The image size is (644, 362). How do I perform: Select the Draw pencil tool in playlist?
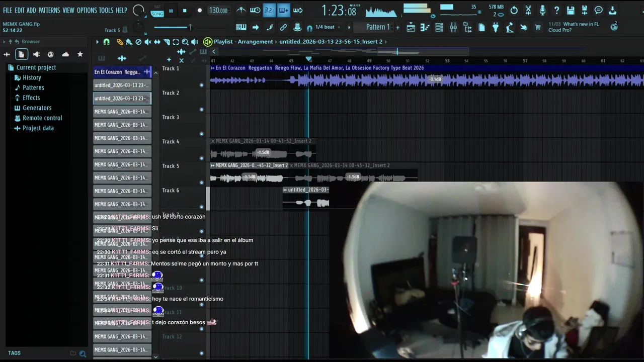click(120, 42)
